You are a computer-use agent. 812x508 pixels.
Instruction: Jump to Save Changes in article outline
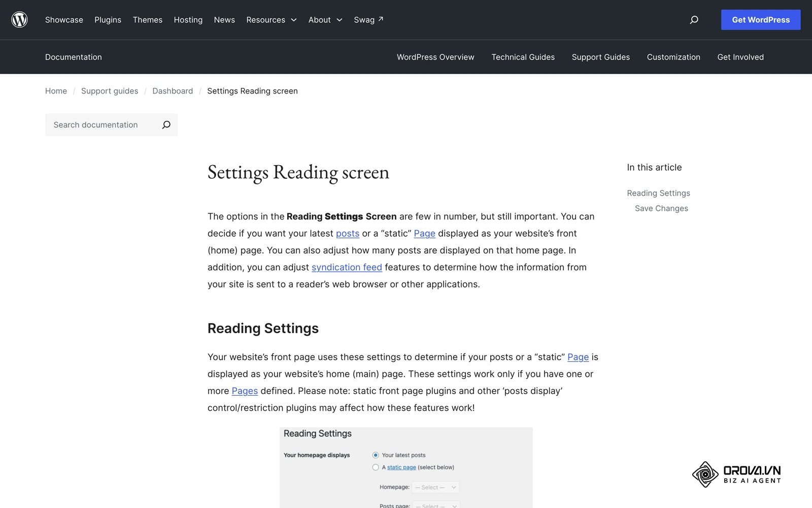661,208
